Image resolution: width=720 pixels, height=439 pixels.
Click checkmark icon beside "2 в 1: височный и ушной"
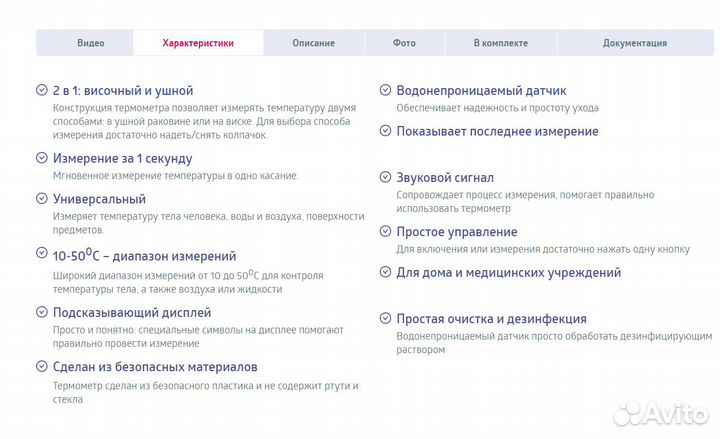41,90
